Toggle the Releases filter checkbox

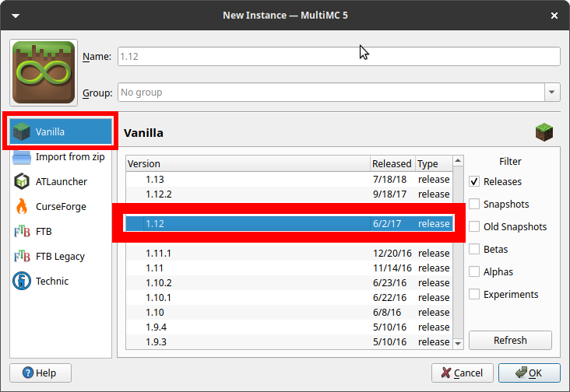coord(474,181)
